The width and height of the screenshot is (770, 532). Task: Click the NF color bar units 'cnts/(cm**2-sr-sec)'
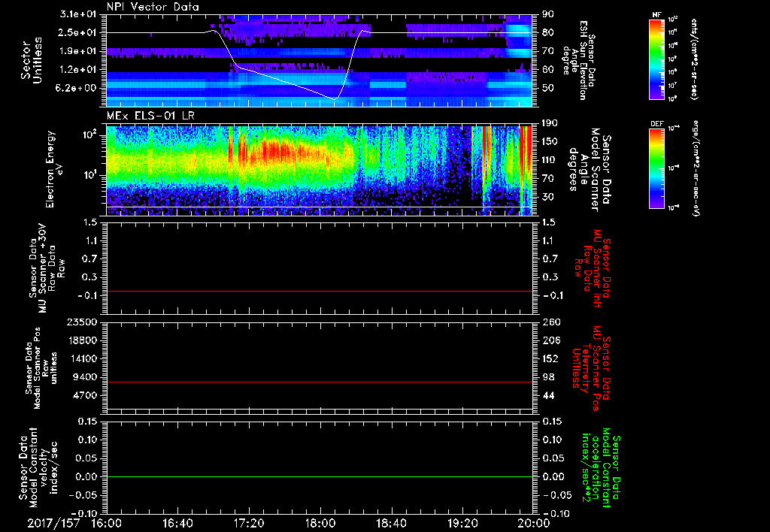click(x=694, y=59)
